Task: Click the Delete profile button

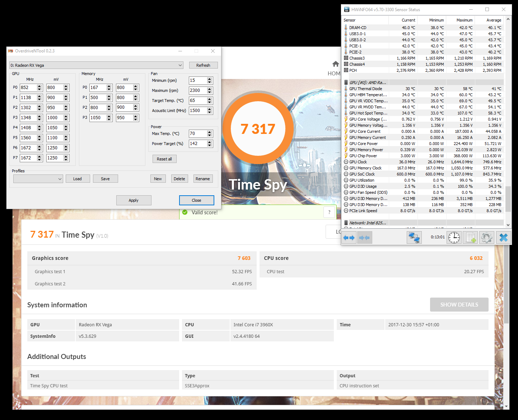Action: coord(179,179)
